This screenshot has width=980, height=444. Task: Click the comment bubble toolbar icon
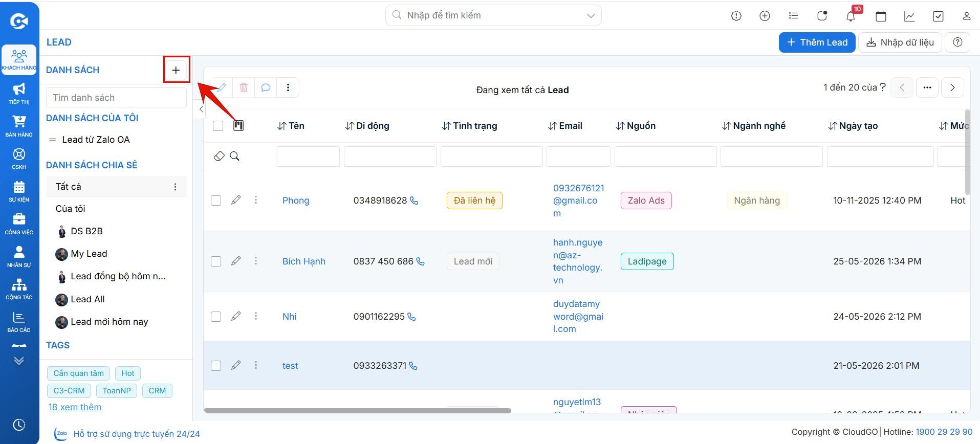(266, 88)
